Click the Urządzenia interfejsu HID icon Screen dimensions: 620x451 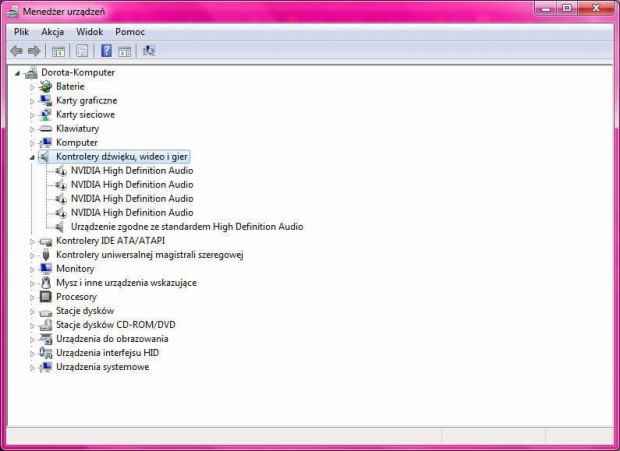click(46, 353)
